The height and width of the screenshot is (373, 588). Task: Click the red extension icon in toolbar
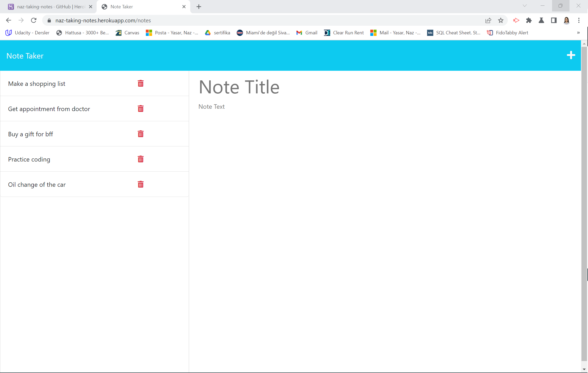pos(516,20)
